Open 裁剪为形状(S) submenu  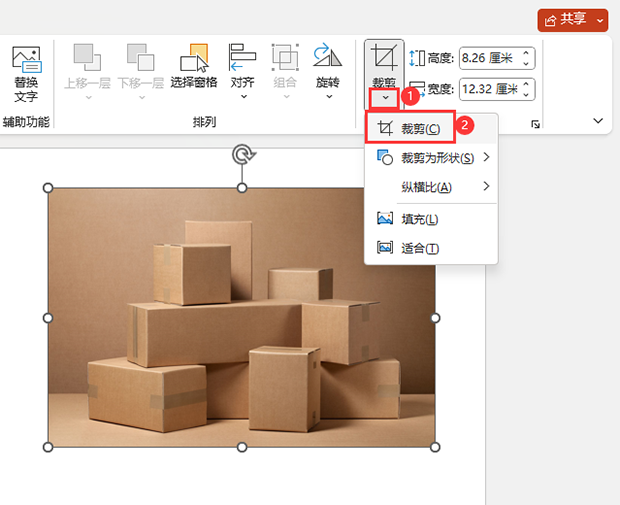coord(431,158)
